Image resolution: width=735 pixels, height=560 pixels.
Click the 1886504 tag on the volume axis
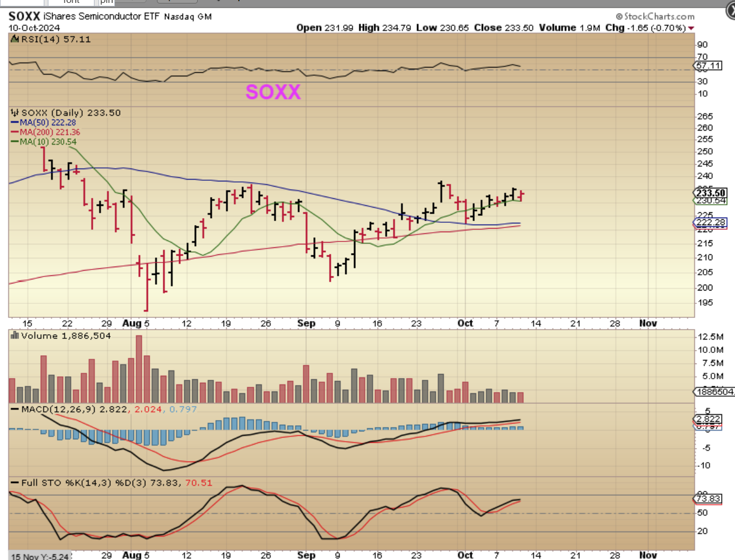click(714, 391)
